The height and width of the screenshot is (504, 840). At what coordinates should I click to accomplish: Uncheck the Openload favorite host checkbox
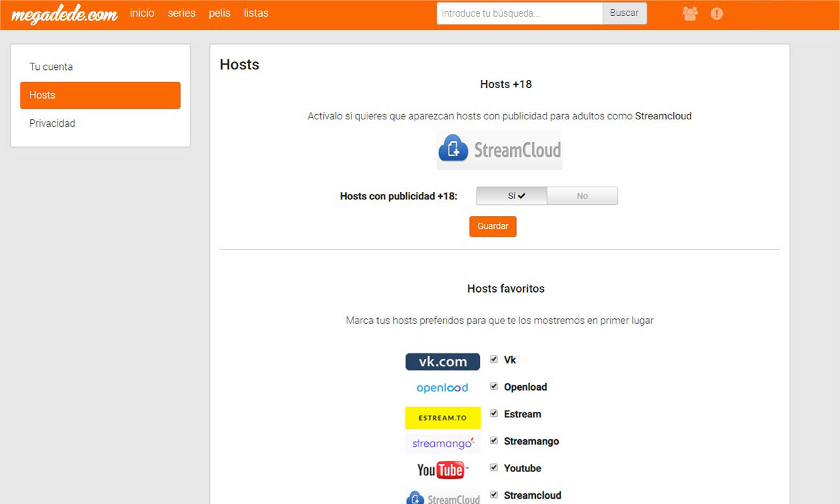(x=494, y=386)
